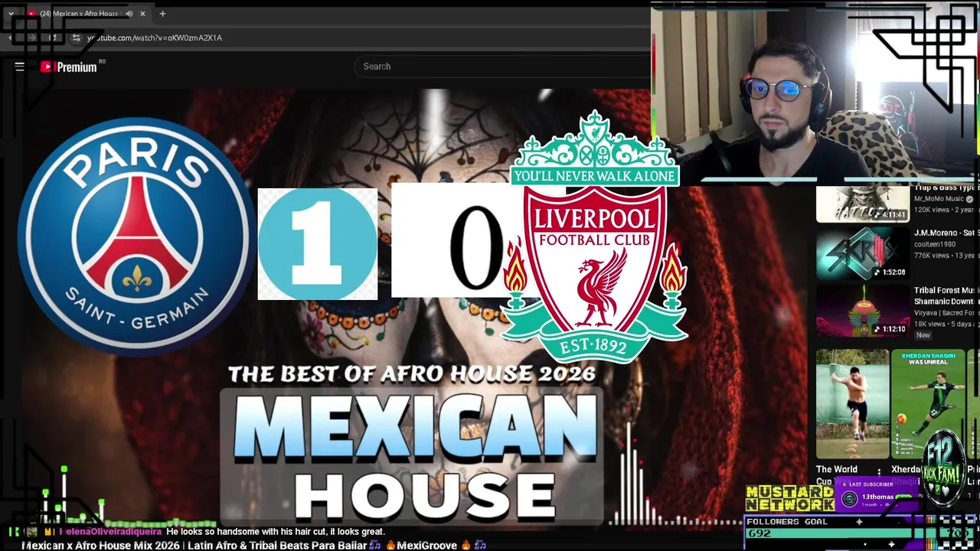Open the Tribal Forest Music video title

tap(944, 296)
